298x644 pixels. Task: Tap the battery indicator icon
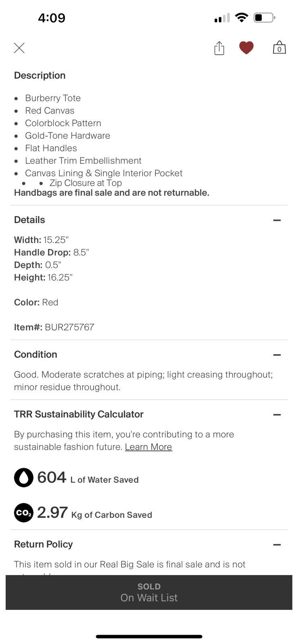(264, 18)
